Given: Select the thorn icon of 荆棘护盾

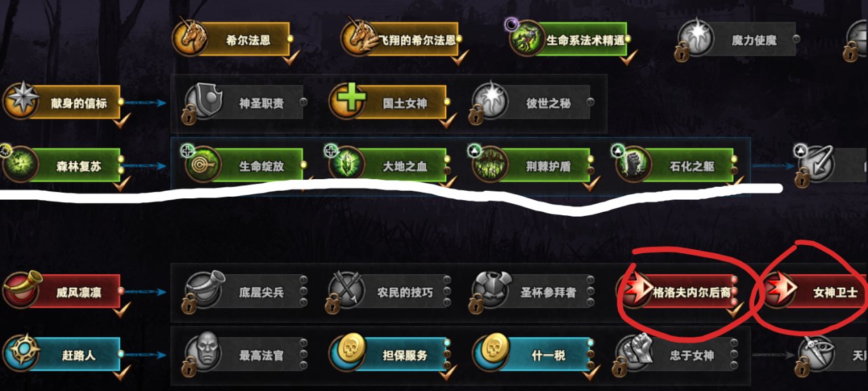Looking at the screenshot, I should tap(490, 165).
